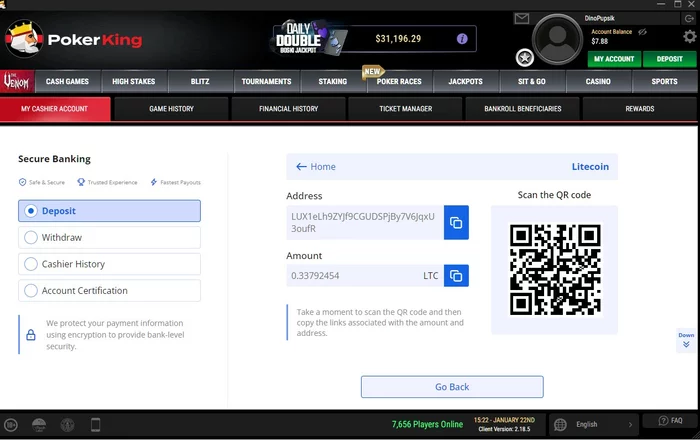Switch to the Jackpots tab
The width and height of the screenshot is (700, 440).
(466, 82)
